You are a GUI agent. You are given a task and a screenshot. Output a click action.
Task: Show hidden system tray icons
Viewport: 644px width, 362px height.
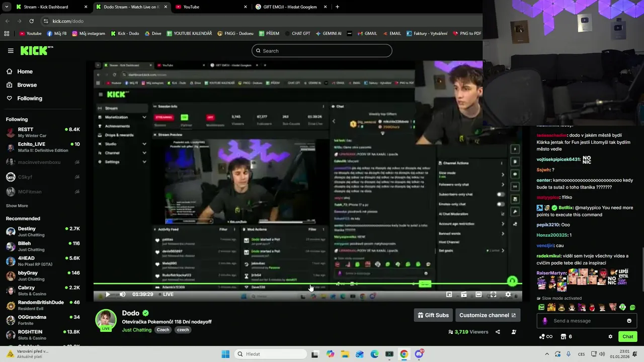547,354
